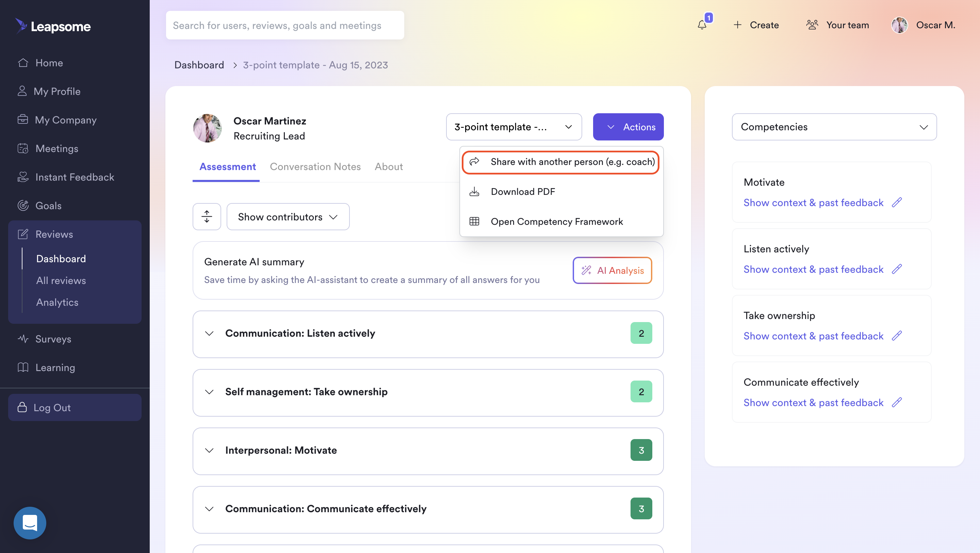Image resolution: width=980 pixels, height=553 pixels.
Task: Click the breadcrumb text 3-point template - Aug 15, 2023
Action: coord(315,65)
